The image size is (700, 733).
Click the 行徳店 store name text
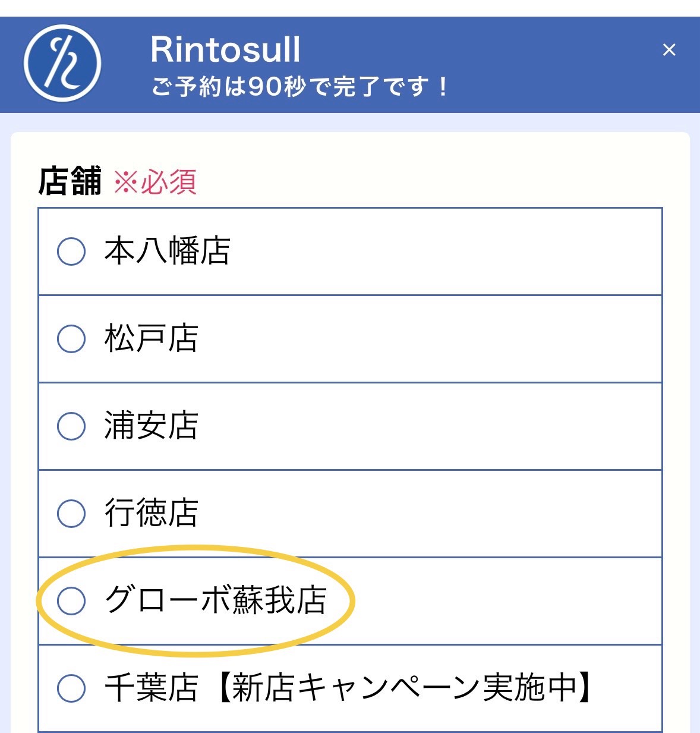click(151, 512)
